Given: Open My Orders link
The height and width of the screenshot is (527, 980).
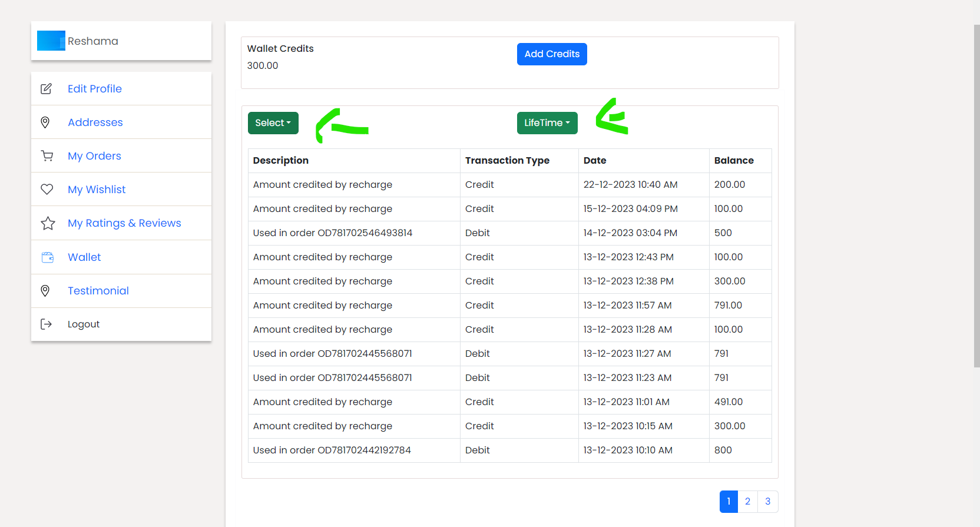Looking at the screenshot, I should [94, 156].
